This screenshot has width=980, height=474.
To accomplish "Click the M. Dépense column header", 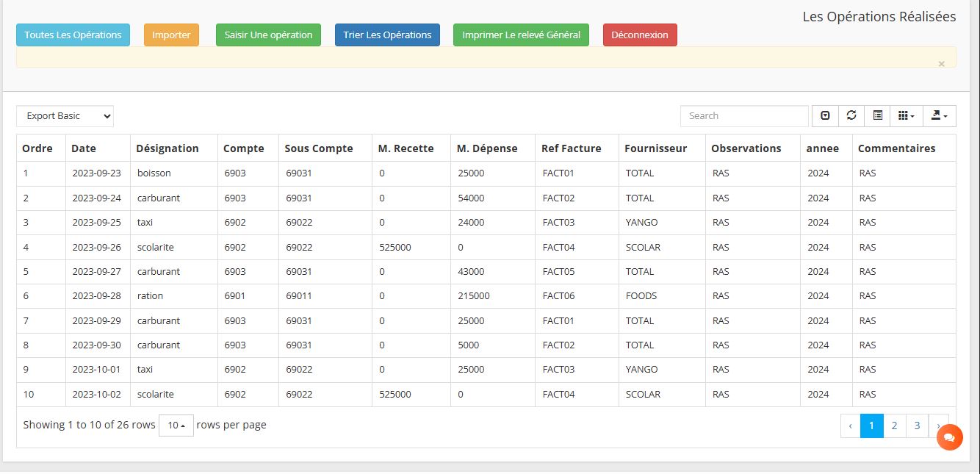I will [x=493, y=148].
